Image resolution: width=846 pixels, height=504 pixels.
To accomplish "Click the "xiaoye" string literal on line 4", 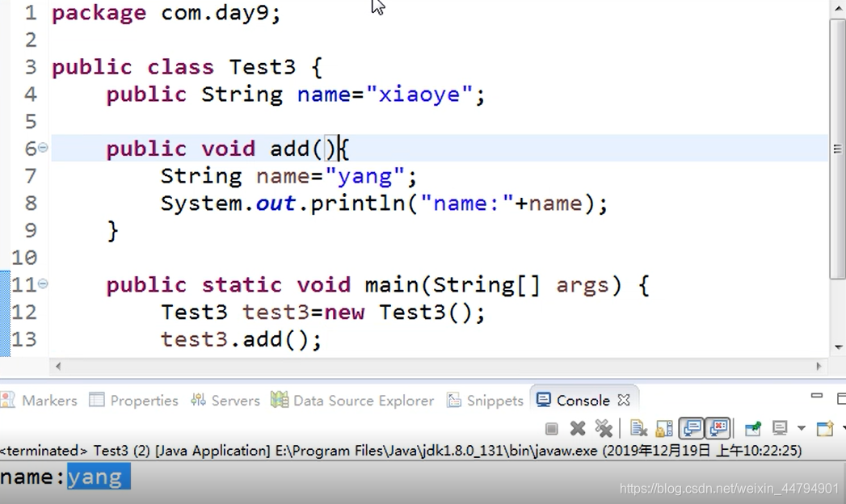I will (419, 94).
